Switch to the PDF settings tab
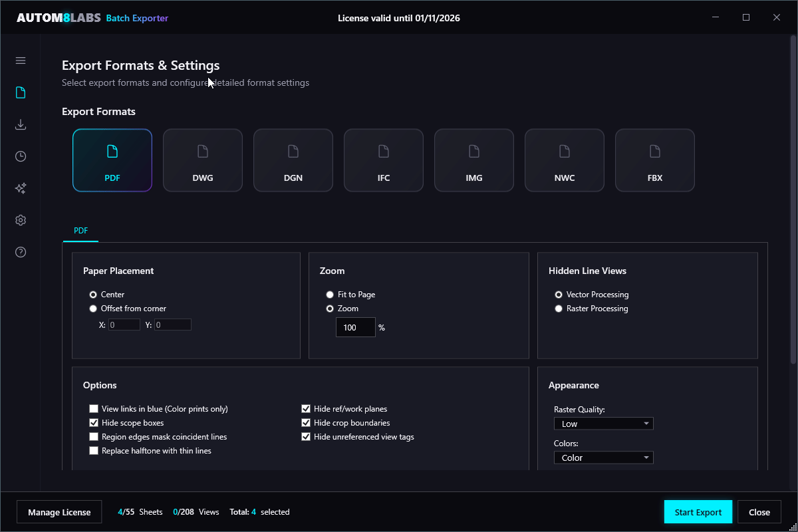The image size is (798, 532). [x=80, y=230]
